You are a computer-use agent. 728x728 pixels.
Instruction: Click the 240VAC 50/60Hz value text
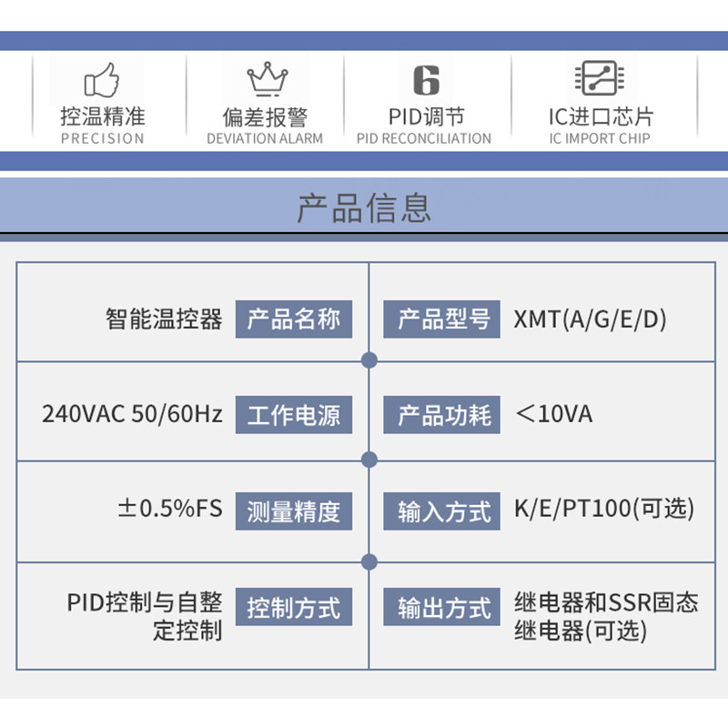coord(132,414)
